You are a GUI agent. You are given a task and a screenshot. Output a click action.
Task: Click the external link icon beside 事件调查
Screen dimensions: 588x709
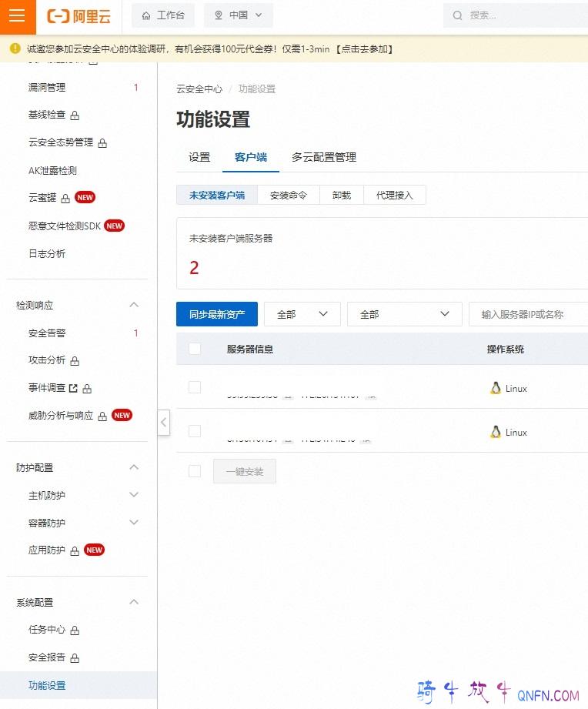coord(73,388)
